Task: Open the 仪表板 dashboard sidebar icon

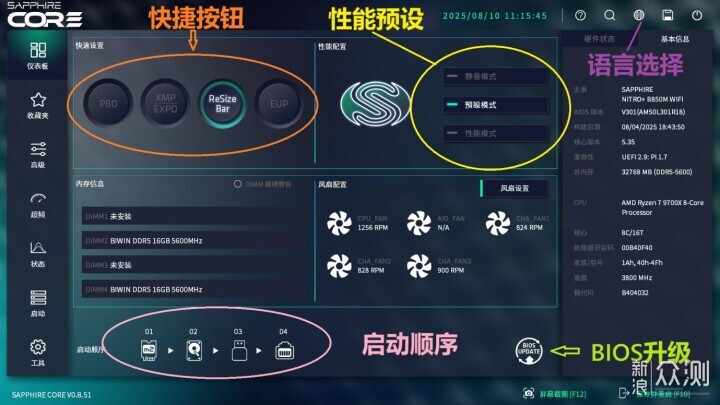Action: click(x=38, y=56)
